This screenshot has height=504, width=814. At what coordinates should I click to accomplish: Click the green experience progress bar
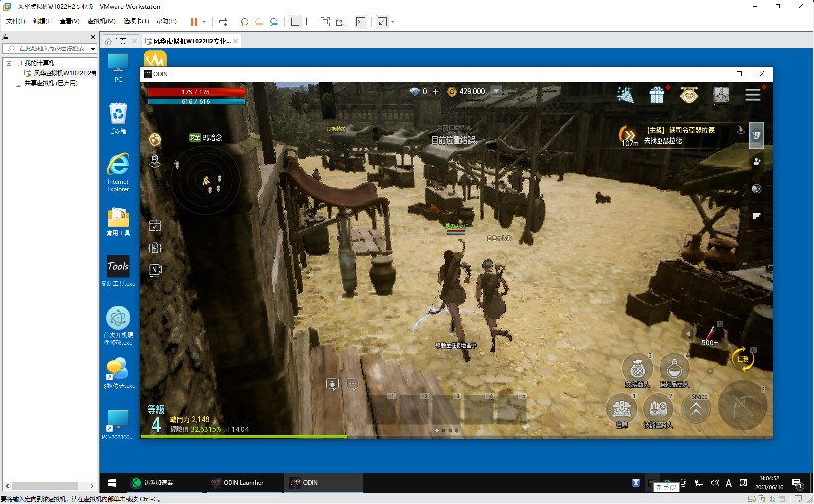pyautogui.click(x=243, y=436)
